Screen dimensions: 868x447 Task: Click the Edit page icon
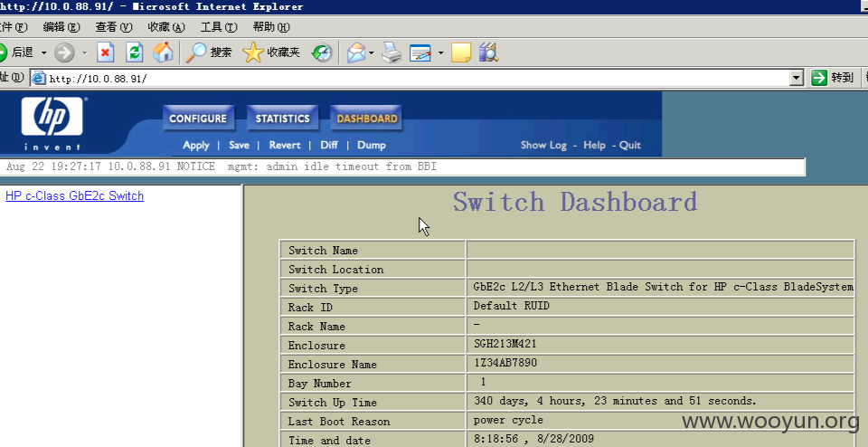point(420,53)
